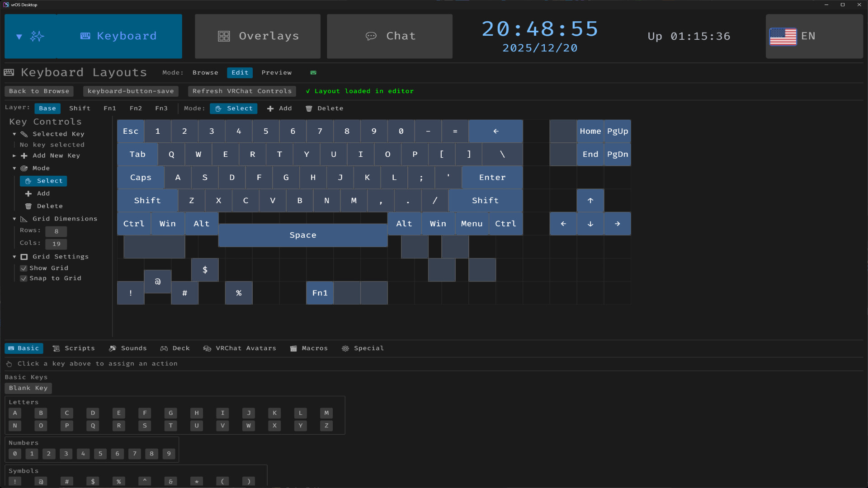Collapse the Selected Key section
Image resolution: width=868 pixels, height=488 pixels.
(14, 134)
